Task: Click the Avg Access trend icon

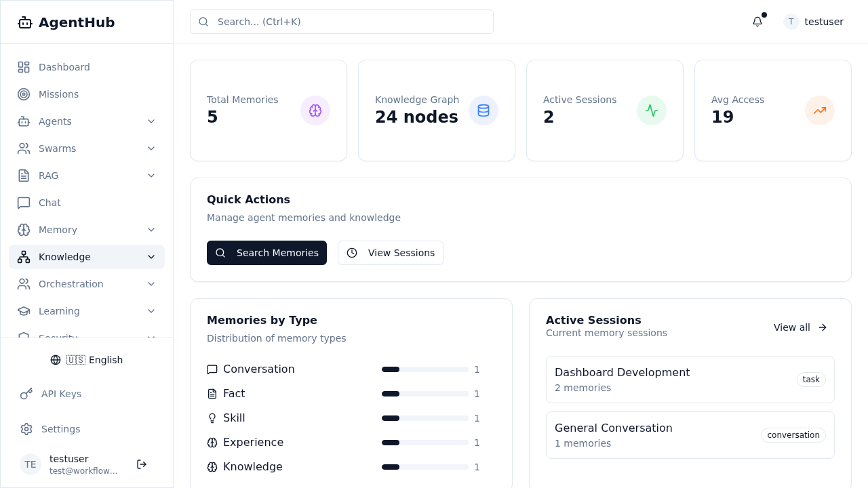Action: click(820, 110)
